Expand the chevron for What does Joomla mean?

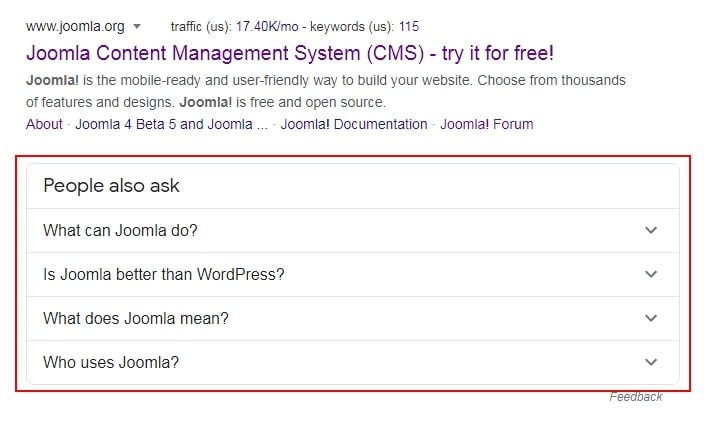click(x=651, y=318)
